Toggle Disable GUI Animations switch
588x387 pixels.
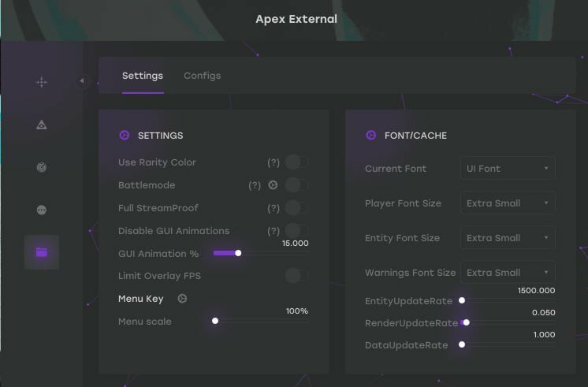pos(296,230)
